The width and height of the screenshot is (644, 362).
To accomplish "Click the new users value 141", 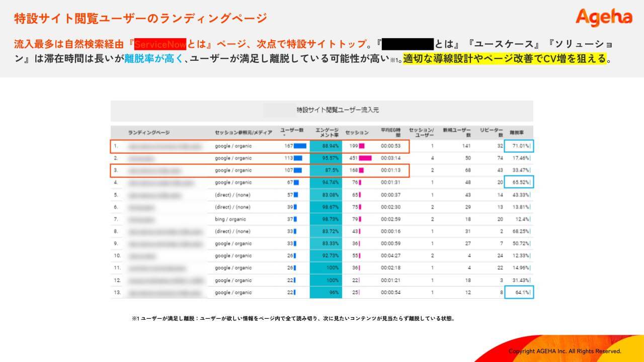I will pyautogui.click(x=466, y=146).
